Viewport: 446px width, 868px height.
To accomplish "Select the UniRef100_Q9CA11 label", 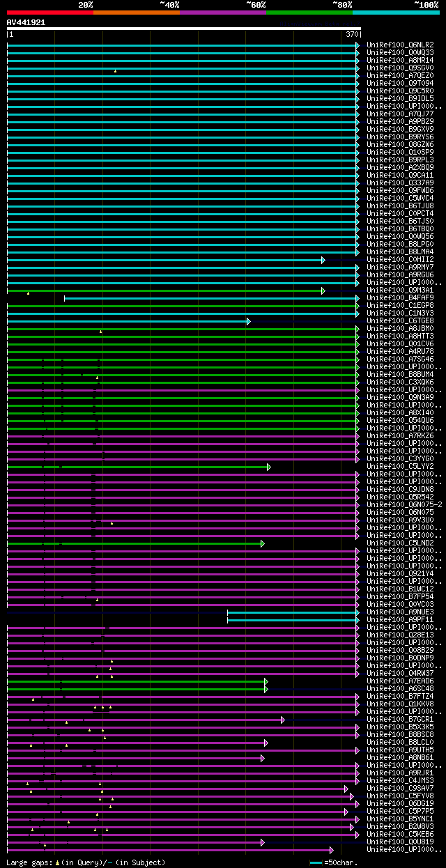I will (400, 176).
